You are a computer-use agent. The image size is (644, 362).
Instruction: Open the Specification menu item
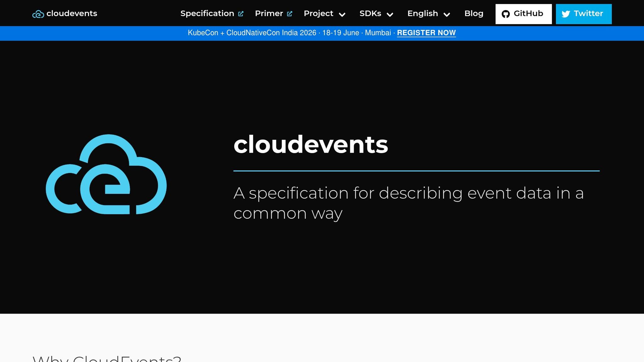tap(207, 13)
